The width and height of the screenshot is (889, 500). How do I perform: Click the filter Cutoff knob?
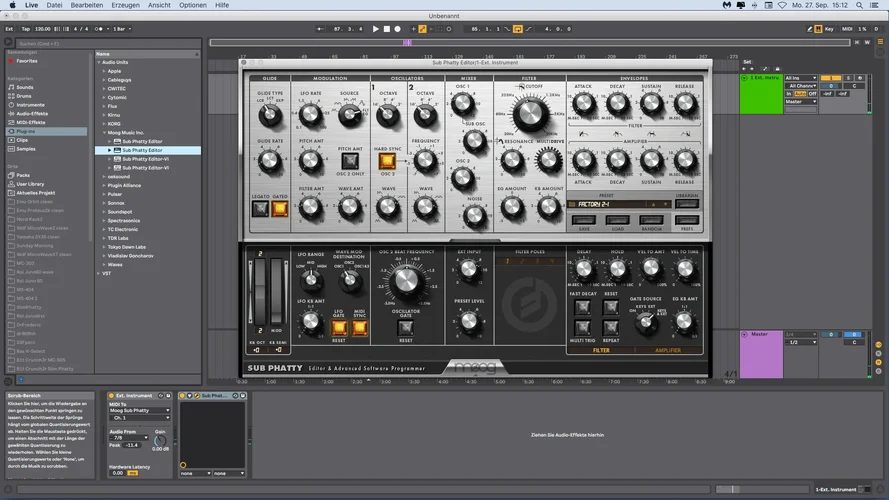pyautogui.click(x=529, y=111)
